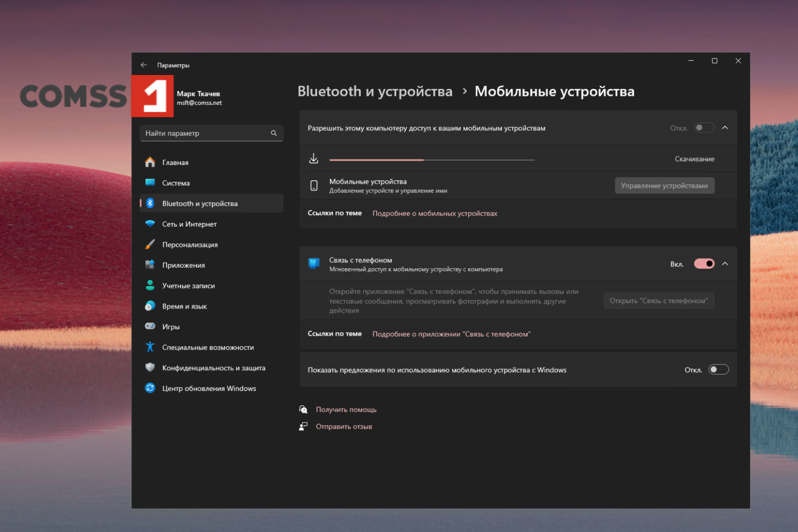
Task: Click the Управление устройствами button
Action: click(x=664, y=186)
